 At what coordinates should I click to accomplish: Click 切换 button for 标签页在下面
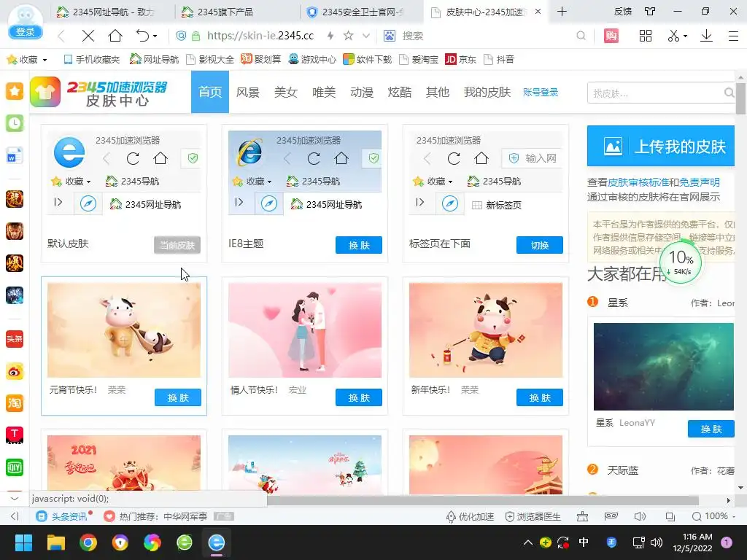point(540,245)
